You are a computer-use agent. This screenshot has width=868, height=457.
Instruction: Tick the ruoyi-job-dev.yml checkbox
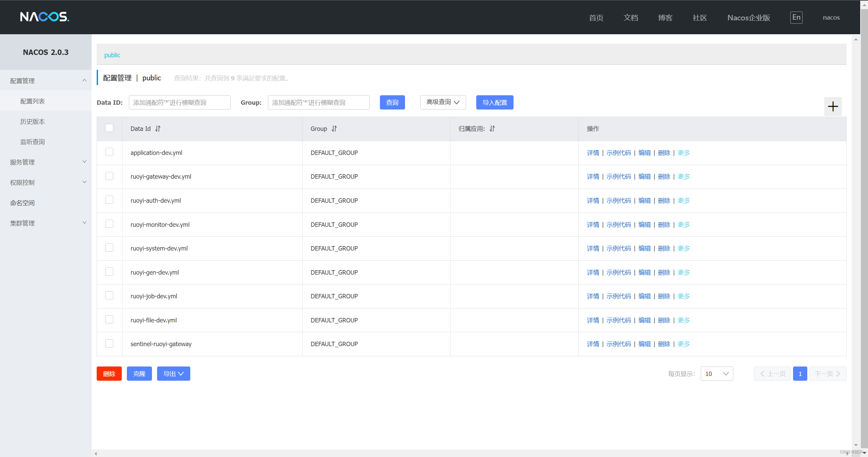click(x=109, y=296)
